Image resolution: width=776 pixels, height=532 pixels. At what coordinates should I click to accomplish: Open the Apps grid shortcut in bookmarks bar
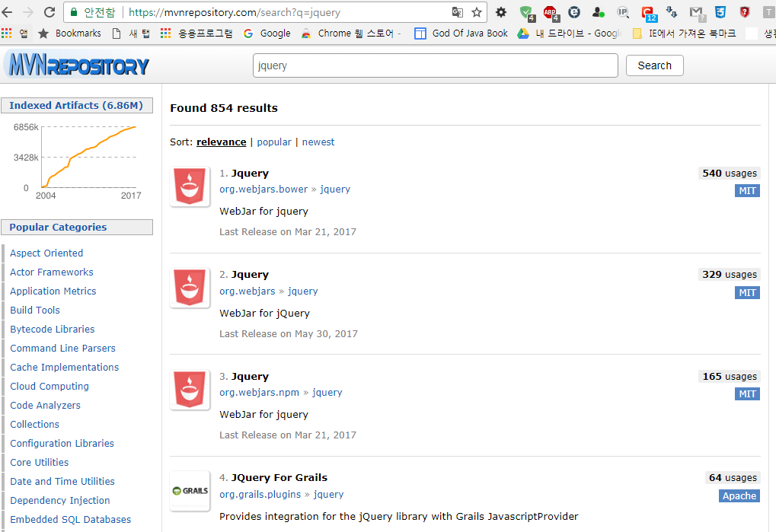point(14,33)
